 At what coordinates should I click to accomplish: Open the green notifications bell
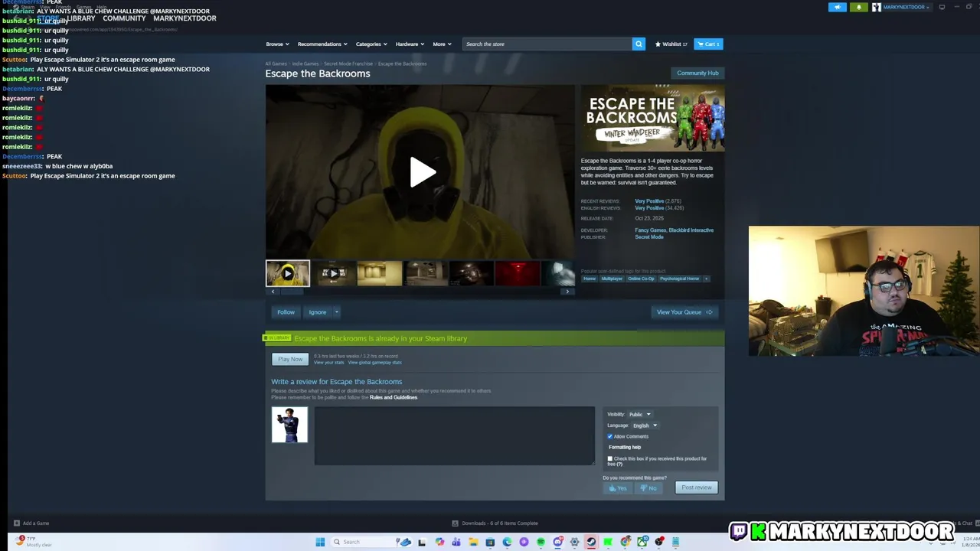858,7
